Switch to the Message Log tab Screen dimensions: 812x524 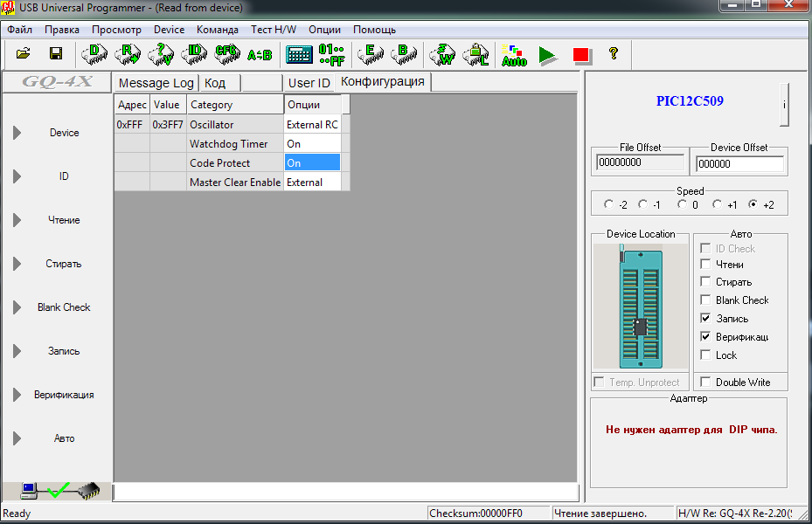click(156, 83)
